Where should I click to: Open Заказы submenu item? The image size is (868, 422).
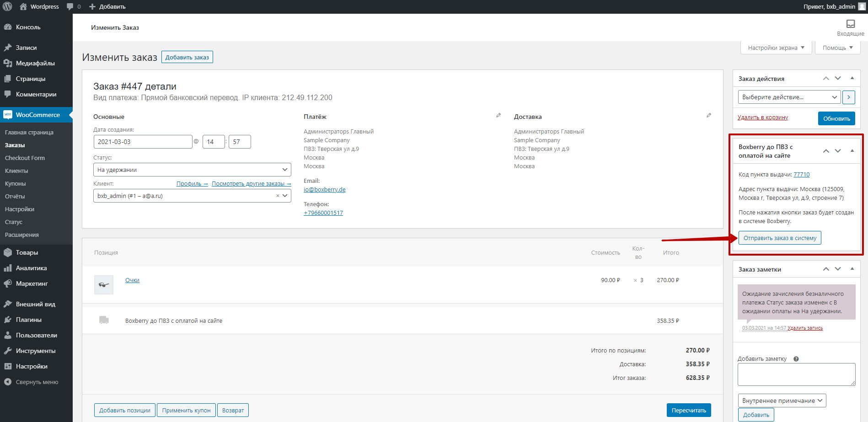pyautogui.click(x=36, y=145)
